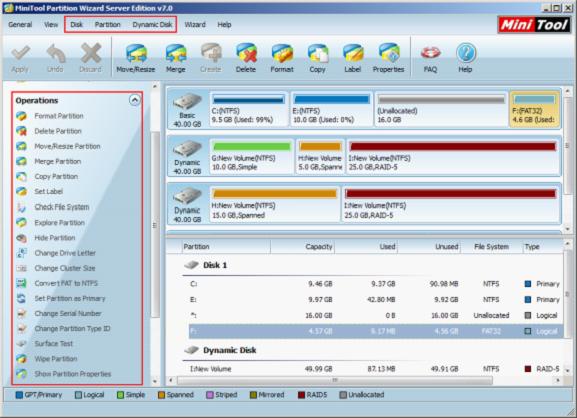Select the H:New Volume 15.0 GB Spanned block
The height and width of the screenshot is (418, 577).
click(x=275, y=204)
